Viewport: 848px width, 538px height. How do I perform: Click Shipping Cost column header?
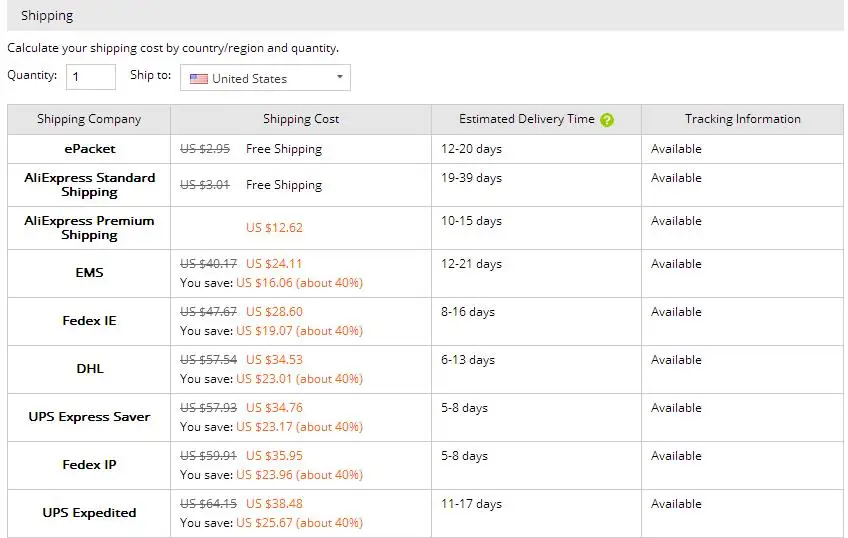tap(301, 119)
